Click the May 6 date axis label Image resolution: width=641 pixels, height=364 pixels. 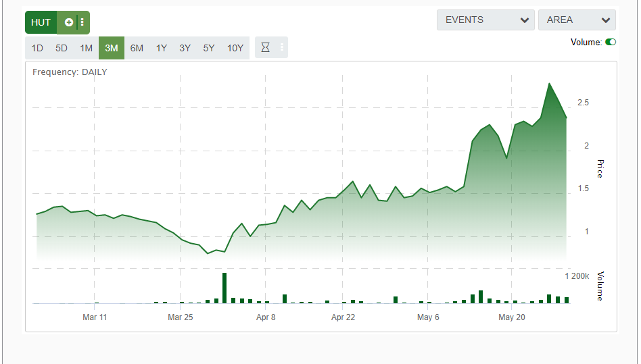[x=428, y=317]
